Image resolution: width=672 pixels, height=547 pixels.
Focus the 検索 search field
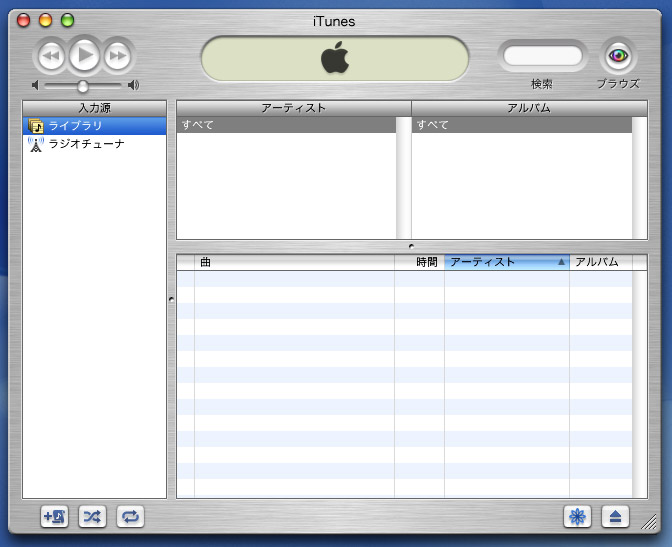pos(543,56)
